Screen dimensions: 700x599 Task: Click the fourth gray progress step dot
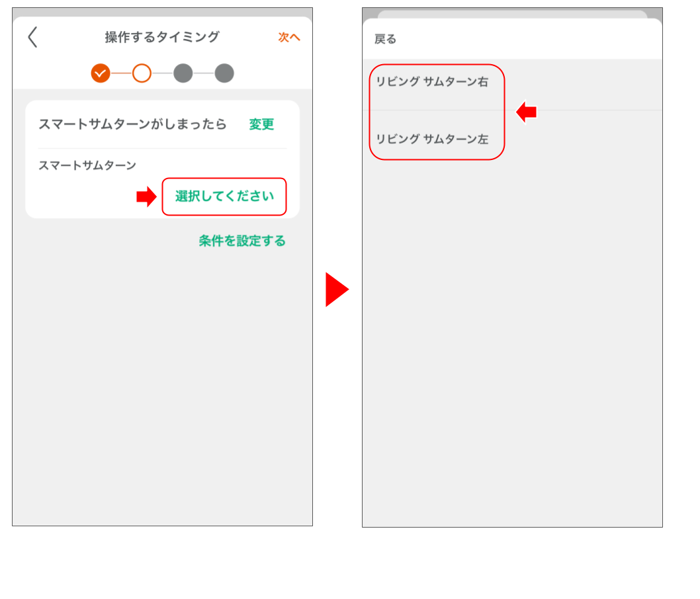point(224,73)
